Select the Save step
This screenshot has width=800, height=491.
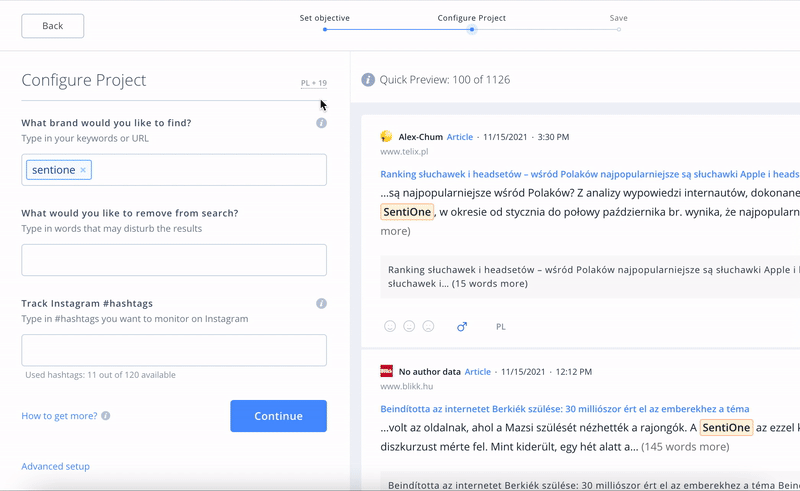pos(618,18)
